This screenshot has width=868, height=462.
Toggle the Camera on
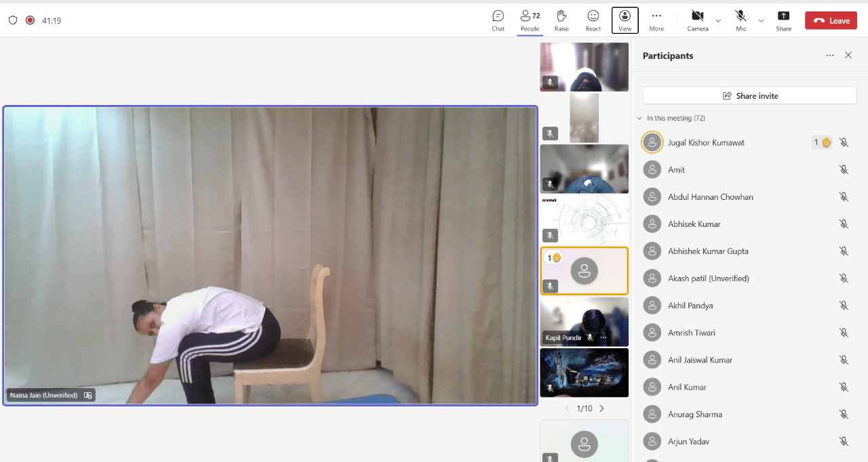tap(697, 20)
